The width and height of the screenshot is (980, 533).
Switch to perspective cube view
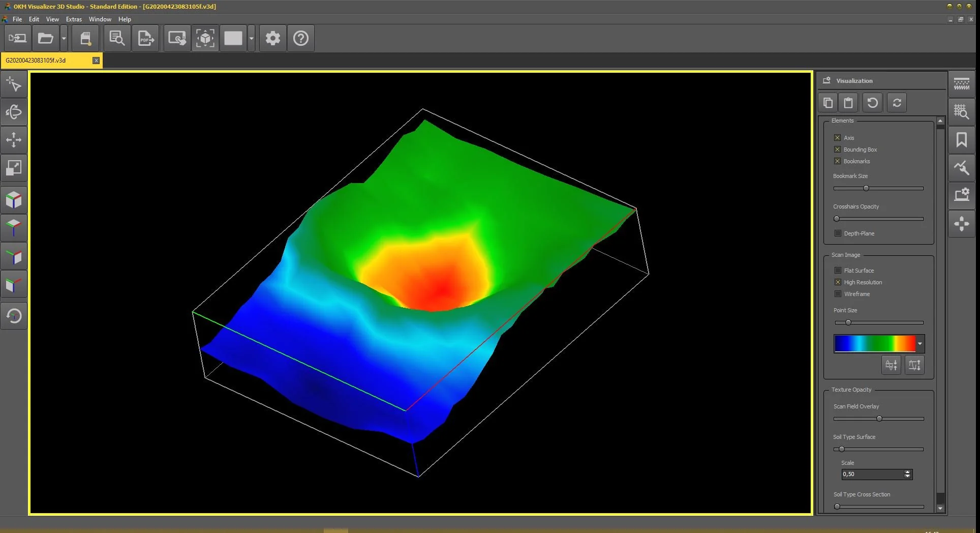(x=14, y=200)
